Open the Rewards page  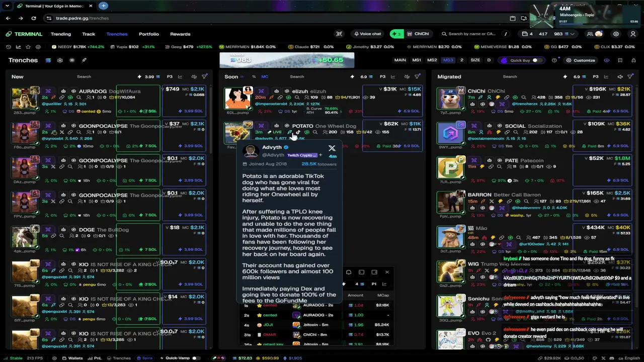[180, 34]
